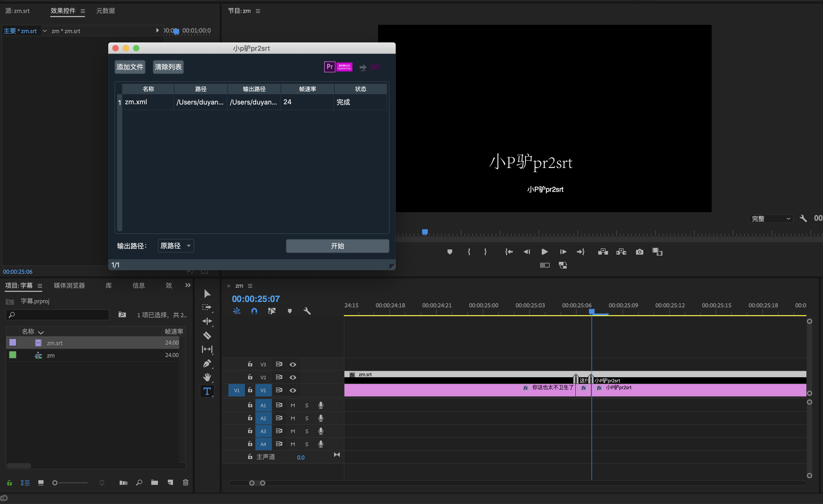Delete selected item with trash icon
Image resolution: width=823 pixels, height=504 pixels.
pos(186,482)
